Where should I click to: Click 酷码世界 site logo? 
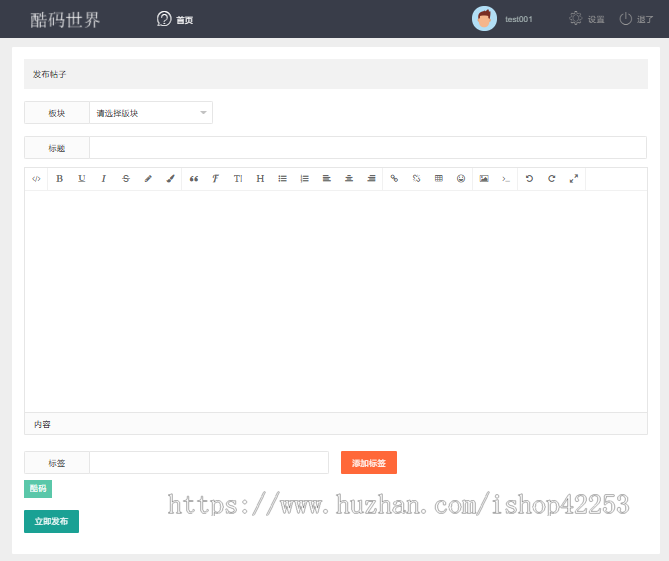65,20
